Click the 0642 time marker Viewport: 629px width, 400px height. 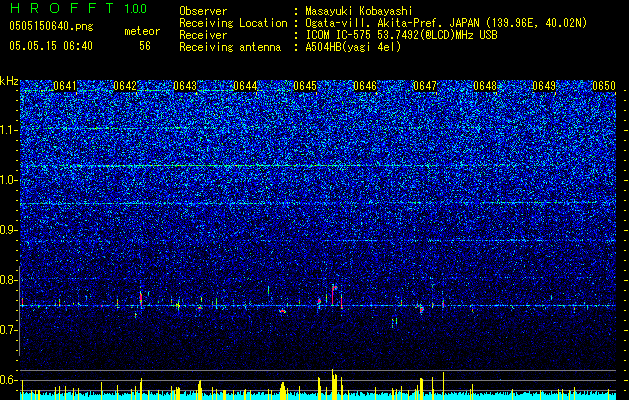125,86
